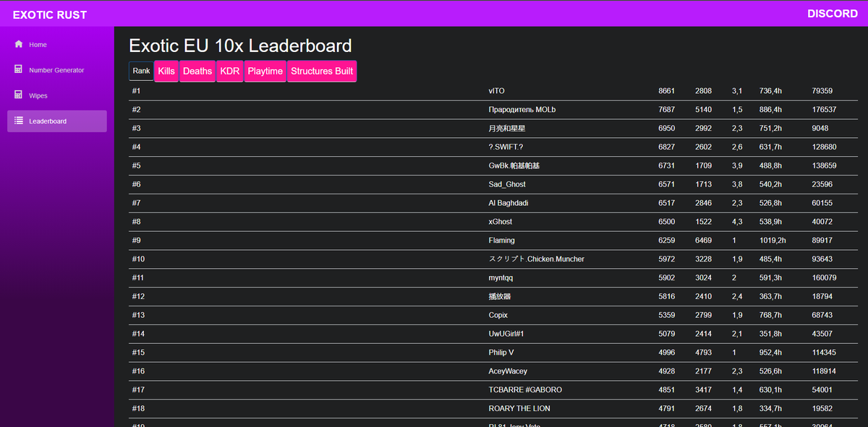Click the Number Generator calculator icon

[19, 69]
